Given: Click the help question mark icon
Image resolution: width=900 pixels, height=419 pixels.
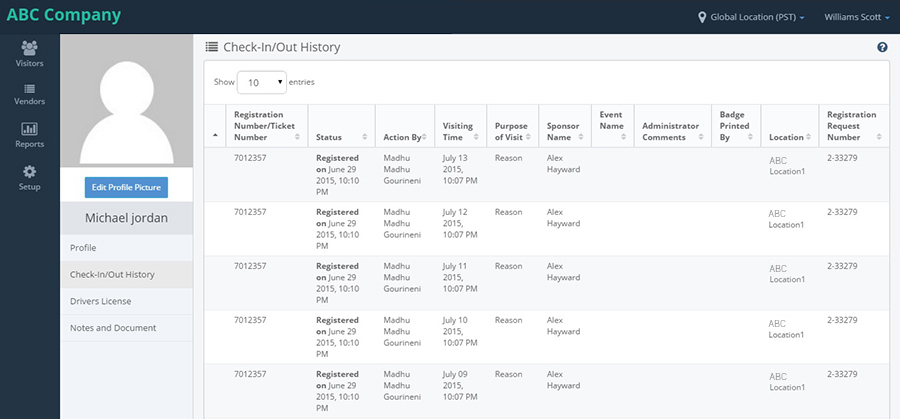Looking at the screenshot, I should click(882, 48).
